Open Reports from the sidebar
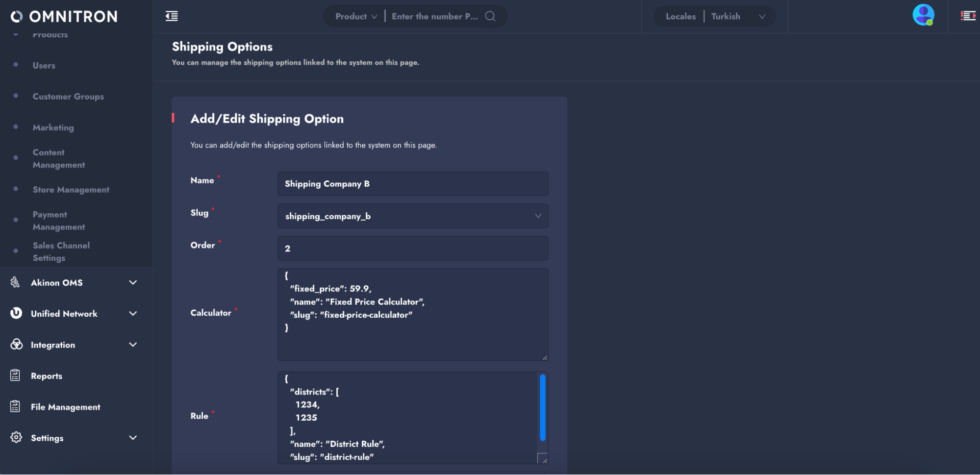 pos(47,376)
